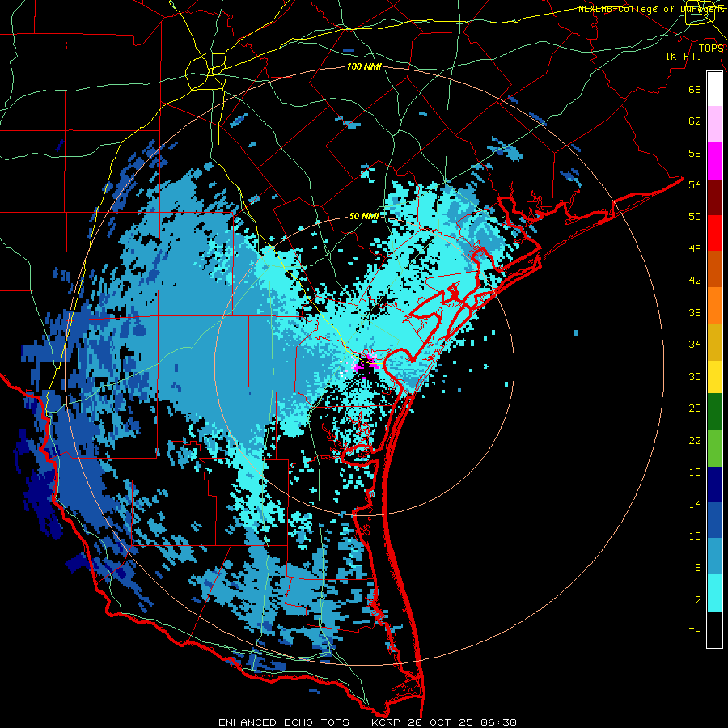Click the medium blue legend swatch
728x728 pixels.
[x=714, y=520]
